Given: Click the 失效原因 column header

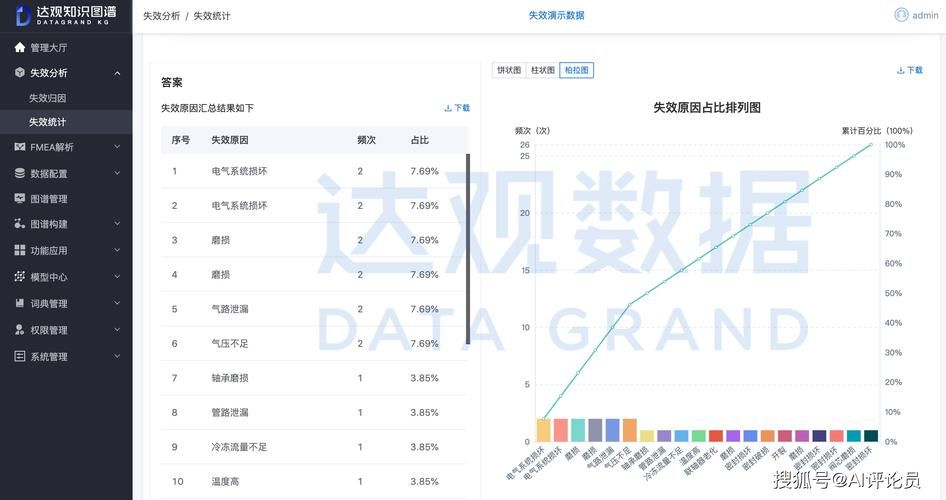Looking at the screenshot, I should click(x=230, y=140).
